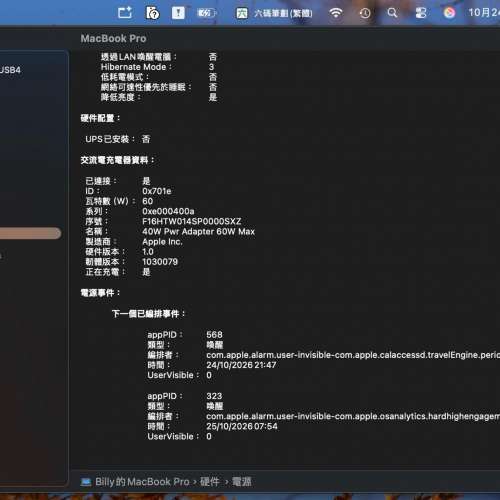
Task: Click the 硬件配置 section heading
Action: (x=100, y=118)
